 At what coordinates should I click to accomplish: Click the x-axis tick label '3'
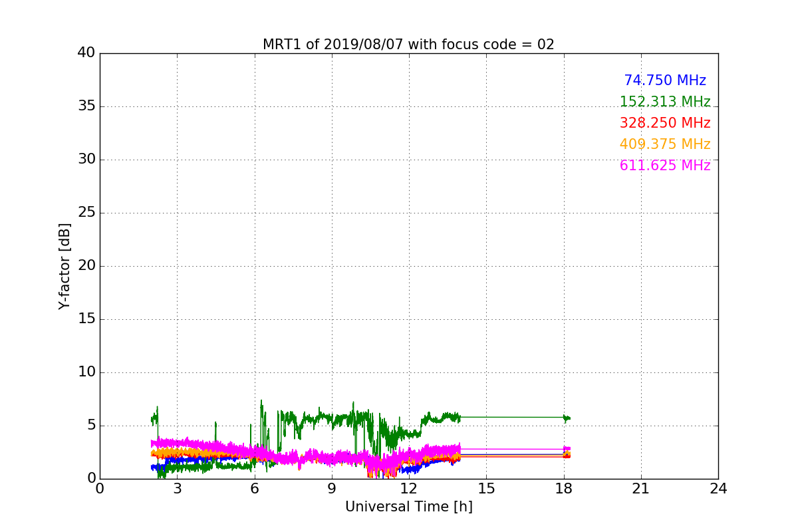pos(177,489)
